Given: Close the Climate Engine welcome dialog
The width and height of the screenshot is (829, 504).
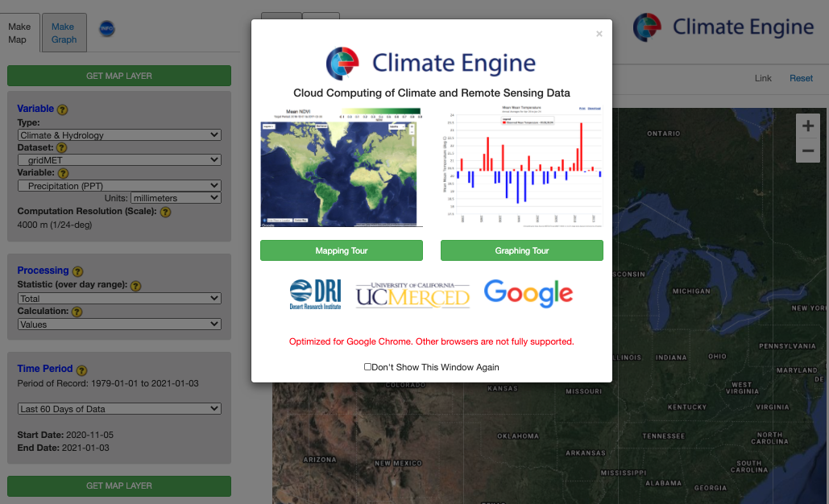Looking at the screenshot, I should 599,34.
